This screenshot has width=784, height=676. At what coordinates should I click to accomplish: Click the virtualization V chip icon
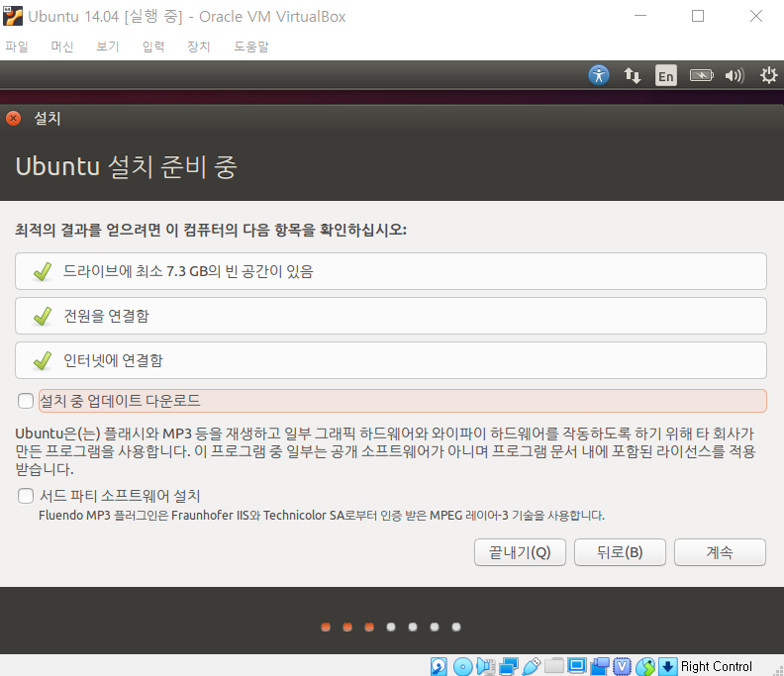(x=622, y=666)
